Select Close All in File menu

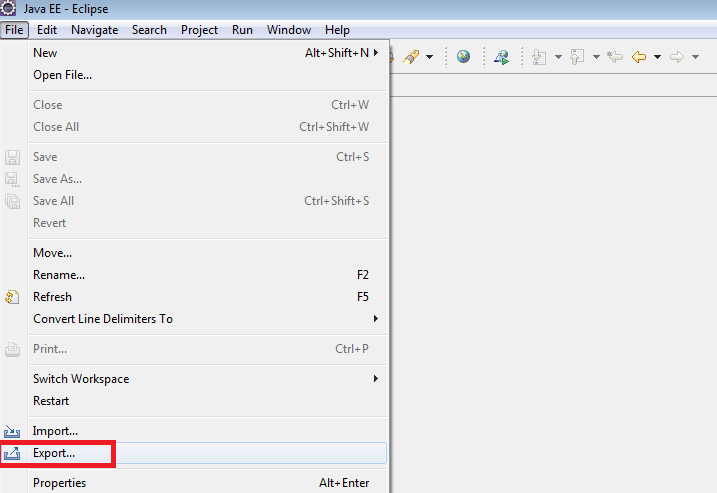click(208, 127)
